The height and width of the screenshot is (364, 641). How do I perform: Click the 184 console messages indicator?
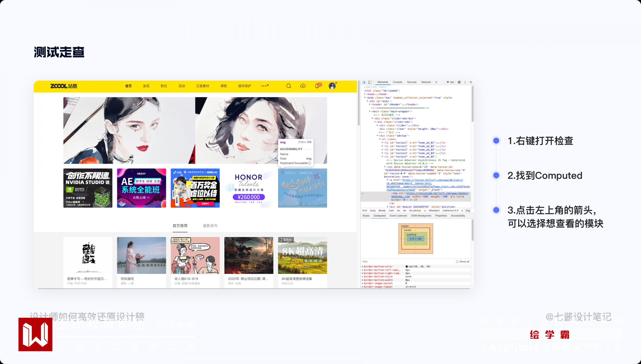click(x=450, y=82)
